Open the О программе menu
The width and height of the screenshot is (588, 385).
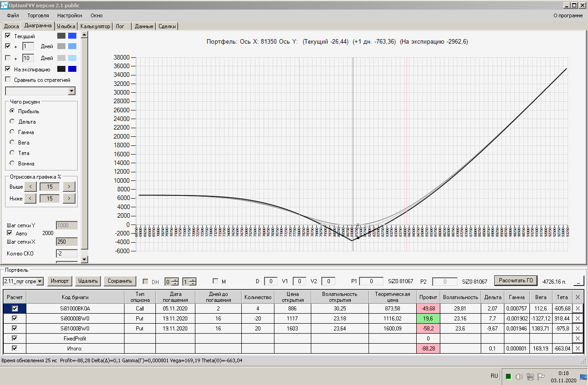tap(568, 15)
